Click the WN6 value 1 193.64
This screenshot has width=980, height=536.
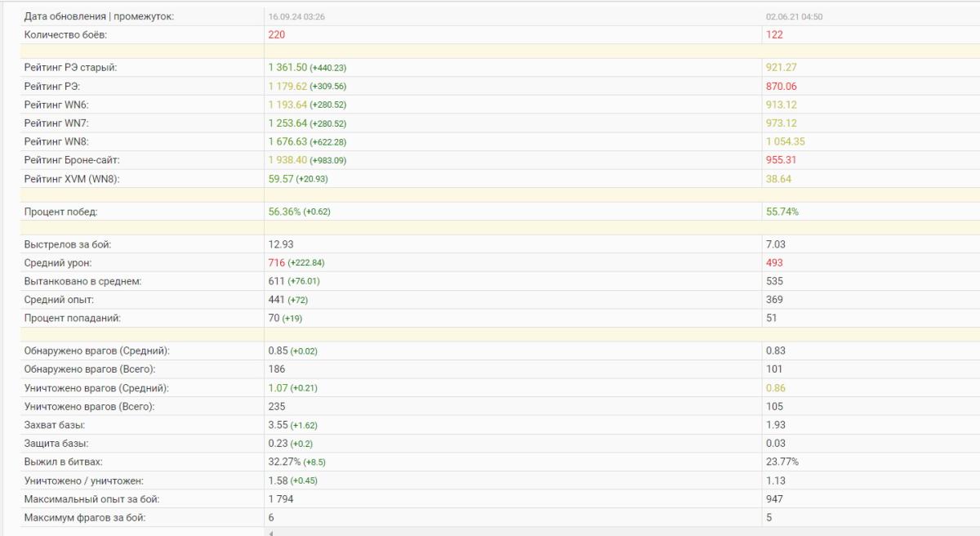tap(287, 105)
